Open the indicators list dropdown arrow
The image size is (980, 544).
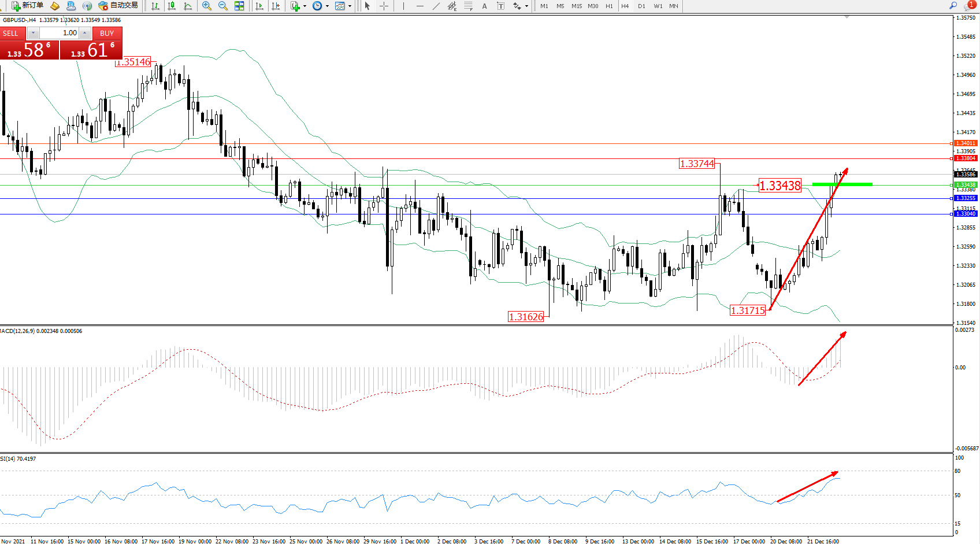305,6
